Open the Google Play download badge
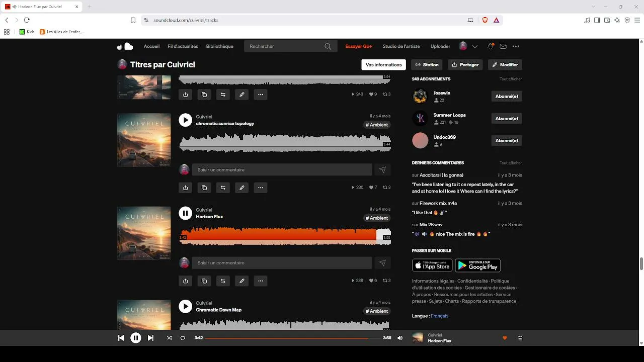 click(477, 265)
